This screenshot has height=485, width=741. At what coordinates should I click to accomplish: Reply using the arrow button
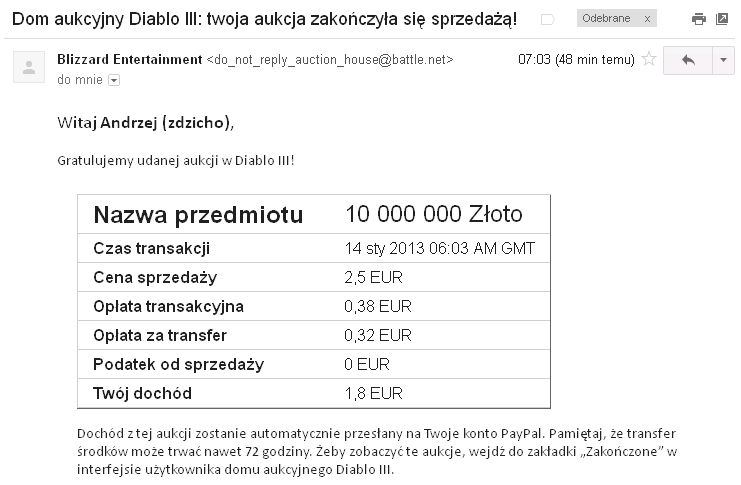(688, 60)
